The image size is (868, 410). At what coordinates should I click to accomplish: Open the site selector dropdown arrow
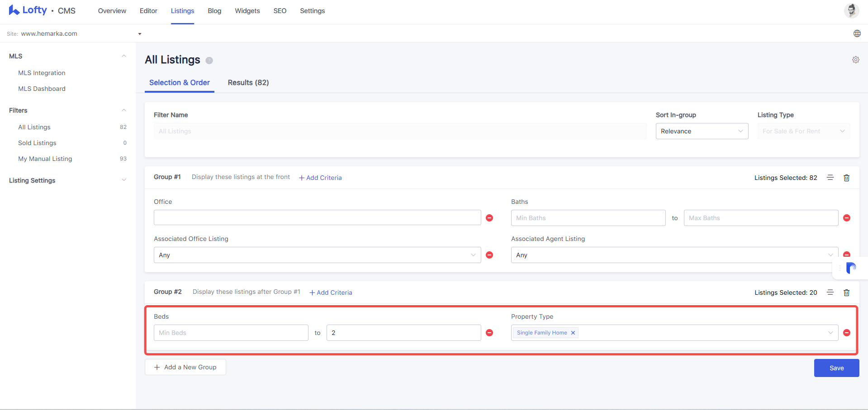pyautogui.click(x=140, y=34)
